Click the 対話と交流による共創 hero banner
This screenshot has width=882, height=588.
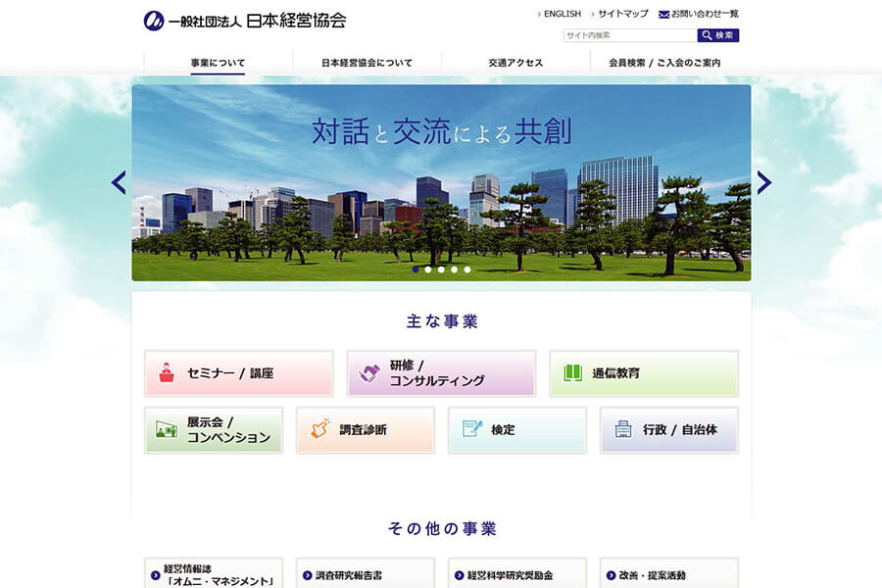click(441, 183)
